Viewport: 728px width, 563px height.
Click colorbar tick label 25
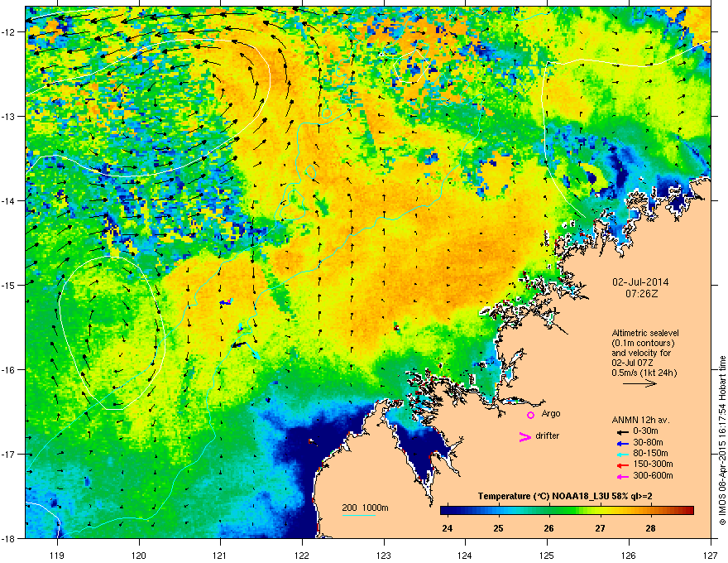tap(498, 528)
